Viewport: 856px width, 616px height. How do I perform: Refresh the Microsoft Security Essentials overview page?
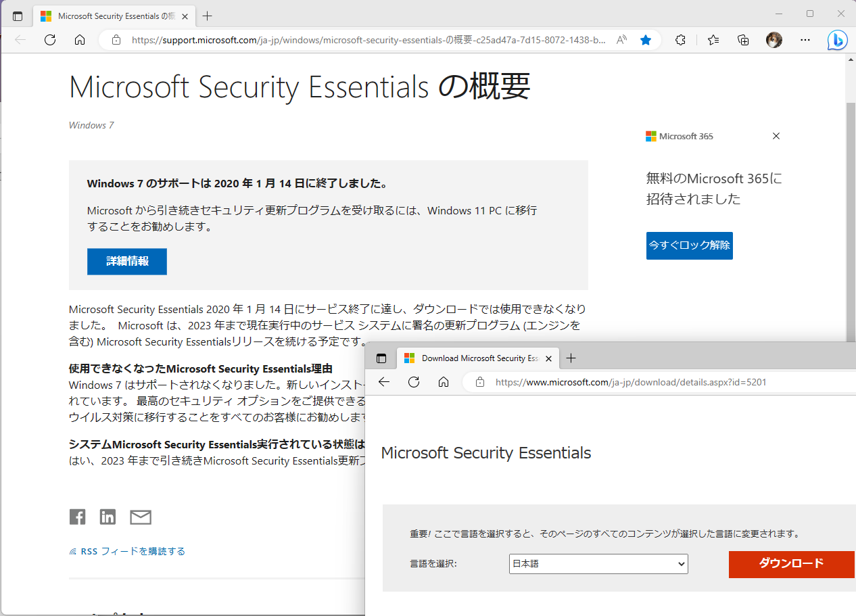(50, 40)
